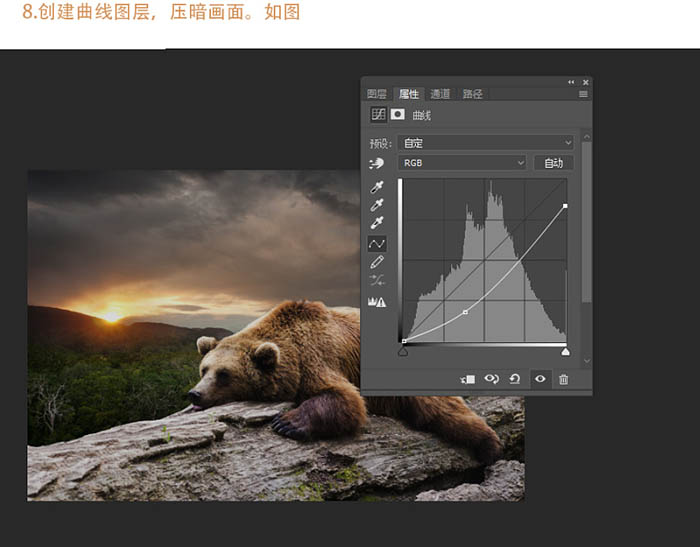Click the smooth curve values icon

377,280
